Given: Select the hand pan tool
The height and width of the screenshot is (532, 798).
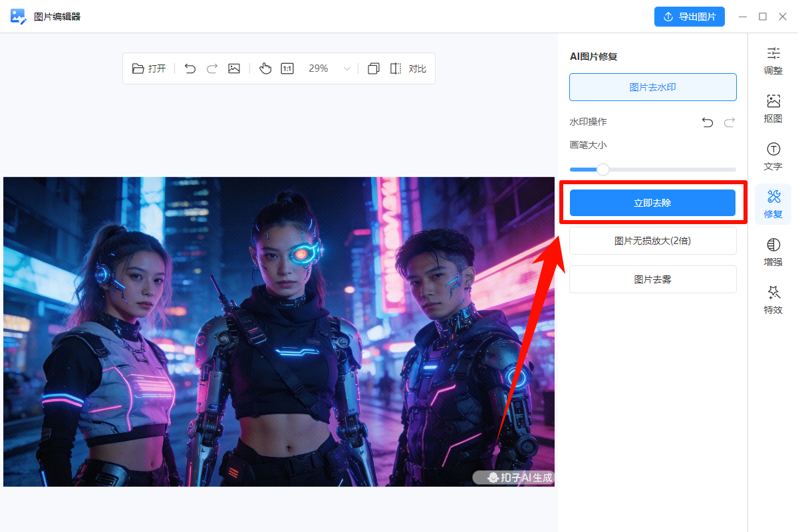Looking at the screenshot, I should [x=265, y=68].
